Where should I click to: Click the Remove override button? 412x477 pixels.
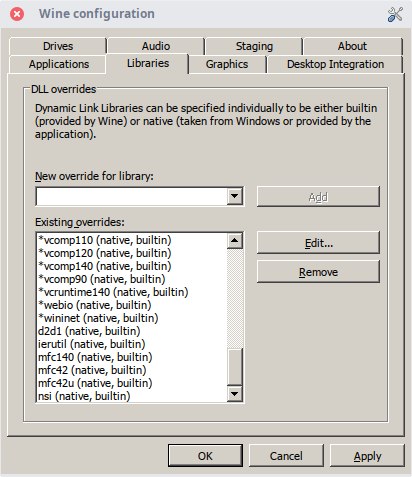click(x=318, y=272)
